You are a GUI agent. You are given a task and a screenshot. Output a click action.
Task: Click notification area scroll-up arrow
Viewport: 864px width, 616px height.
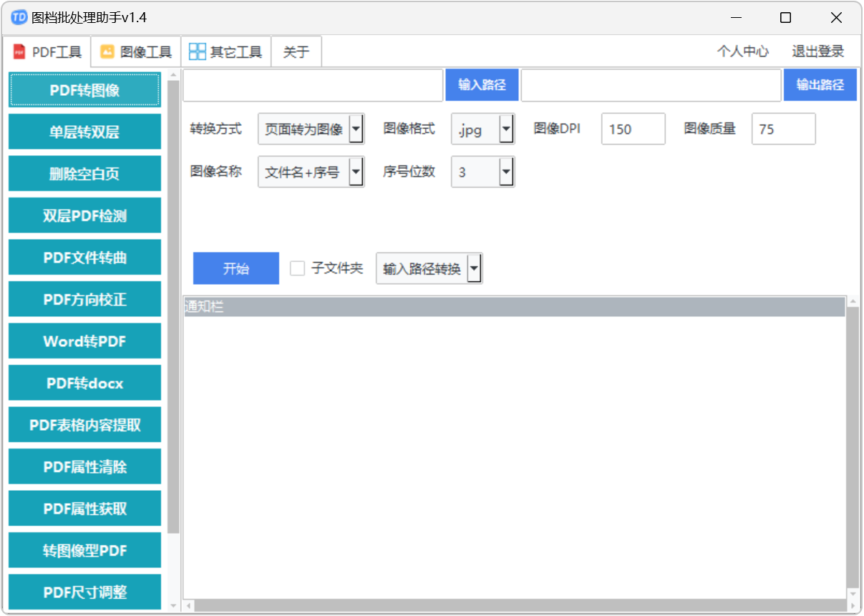[x=852, y=303]
